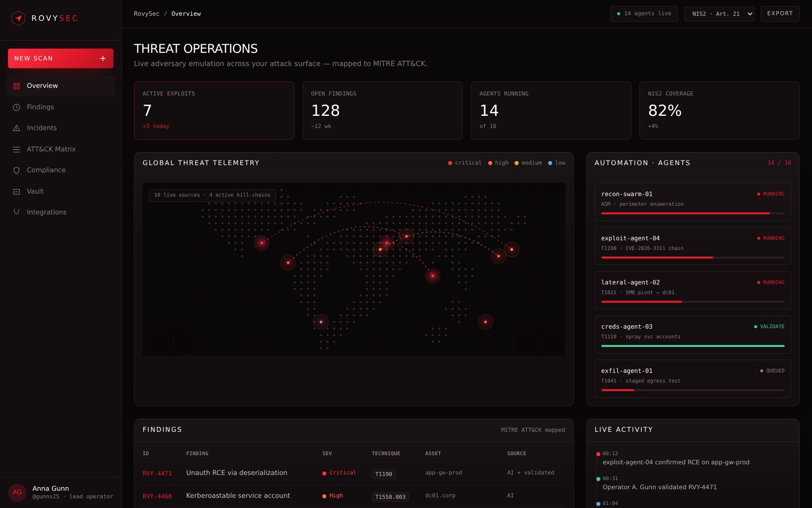The width and height of the screenshot is (812, 508).
Task: Open the NIS2 Coverage stat card
Action: pos(720,110)
